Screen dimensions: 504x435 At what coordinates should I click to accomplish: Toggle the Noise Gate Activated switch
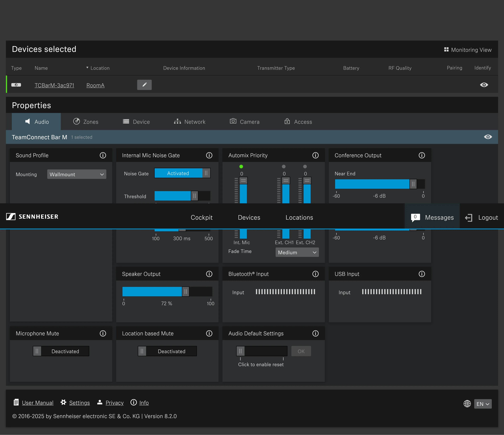(x=182, y=173)
